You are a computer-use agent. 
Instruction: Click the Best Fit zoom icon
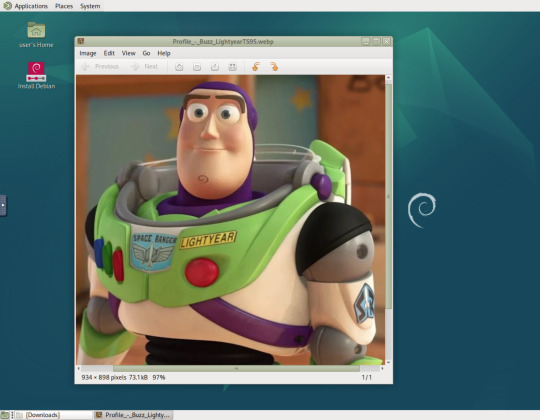[233, 66]
